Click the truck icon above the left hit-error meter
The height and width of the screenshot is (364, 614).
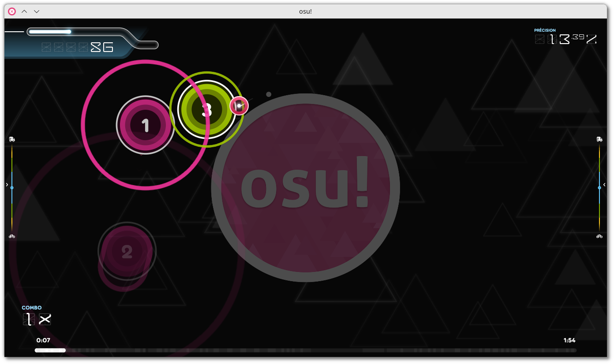12,139
